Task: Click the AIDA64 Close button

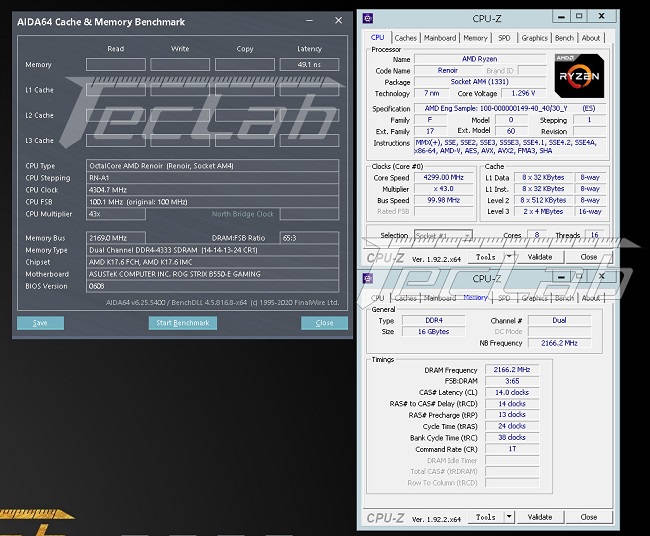Action: pos(324,323)
